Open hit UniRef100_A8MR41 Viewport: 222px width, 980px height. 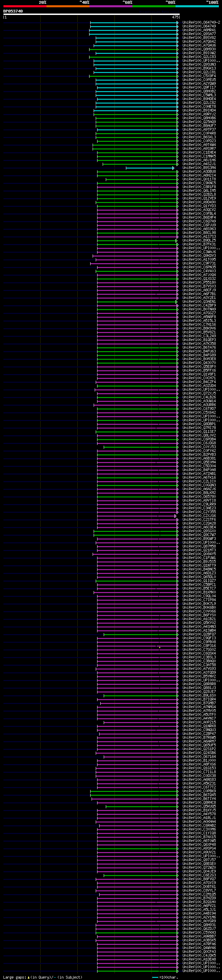pos(199,30)
